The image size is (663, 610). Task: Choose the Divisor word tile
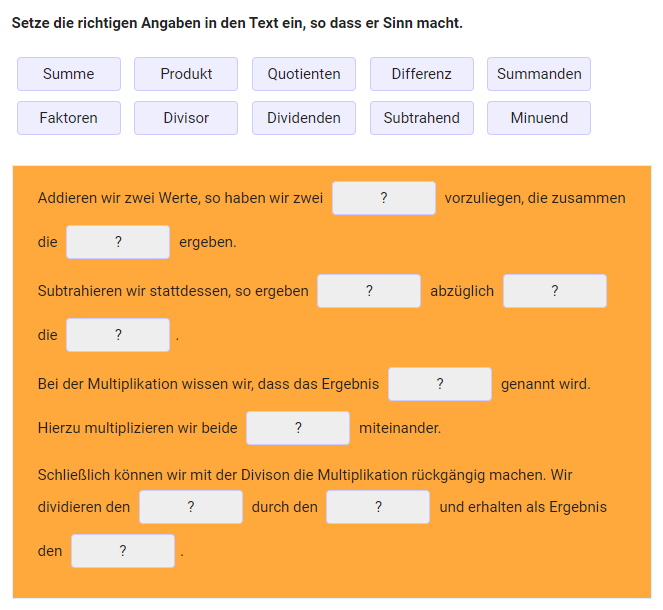coord(186,118)
